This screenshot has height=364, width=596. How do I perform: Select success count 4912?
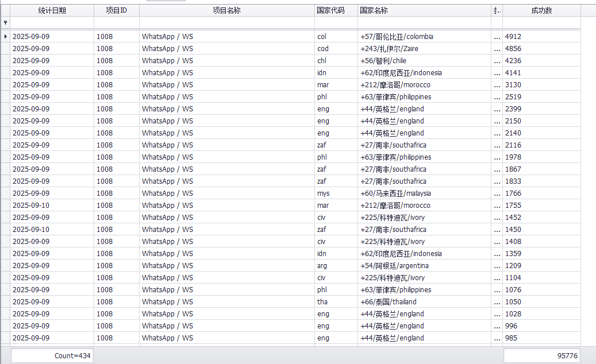541,37
